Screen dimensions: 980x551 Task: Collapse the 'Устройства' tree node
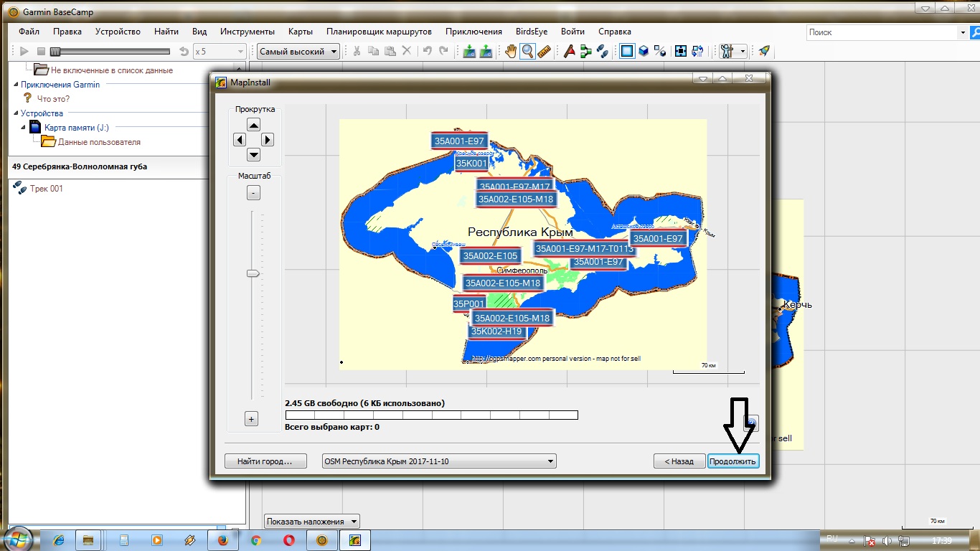(x=16, y=113)
